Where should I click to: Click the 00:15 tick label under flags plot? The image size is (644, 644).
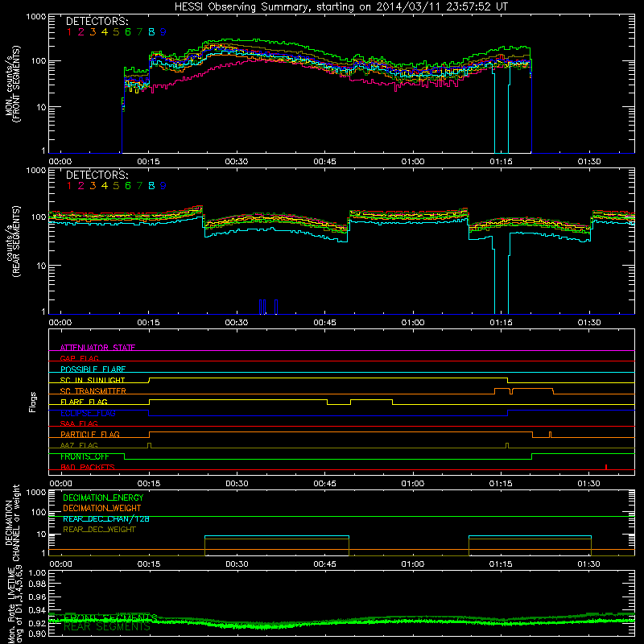tap(149, 484)
